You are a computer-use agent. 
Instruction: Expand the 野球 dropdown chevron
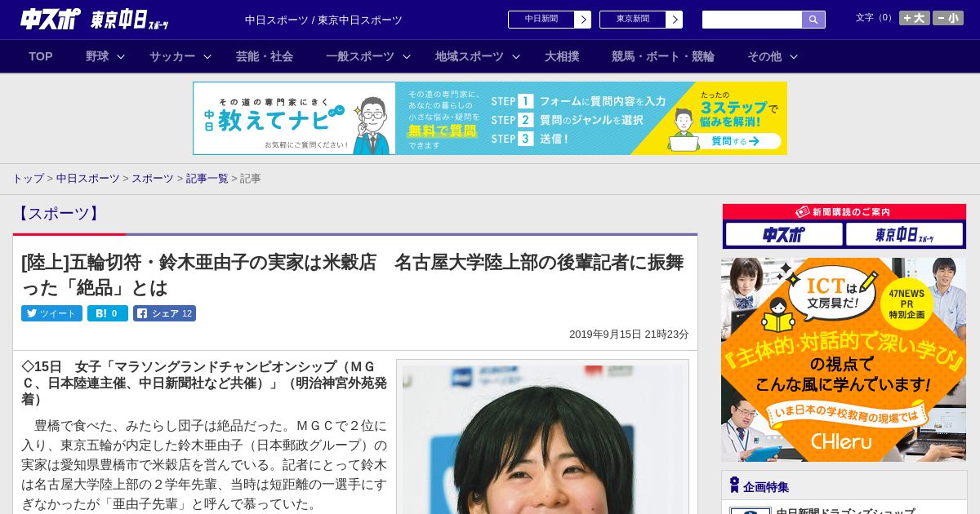pyautogui.click(x=121, y=57)
